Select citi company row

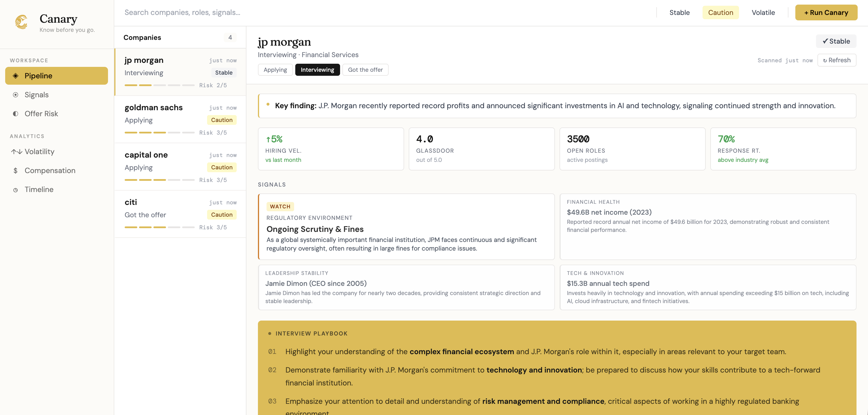point(180,214)
